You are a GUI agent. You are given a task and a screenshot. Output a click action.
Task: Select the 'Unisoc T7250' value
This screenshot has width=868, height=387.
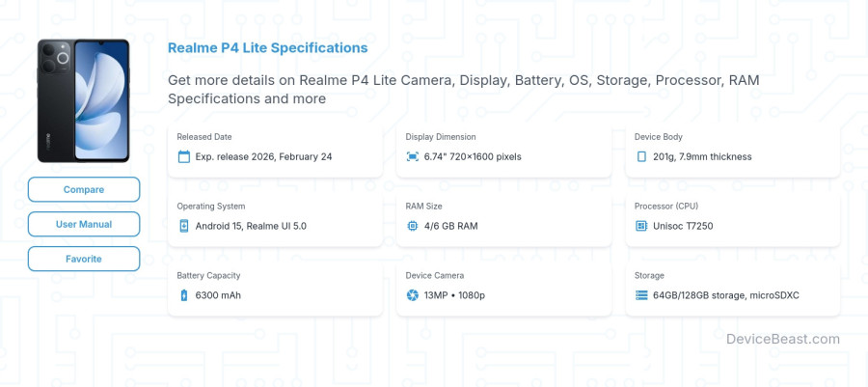(x=683, y=226)
